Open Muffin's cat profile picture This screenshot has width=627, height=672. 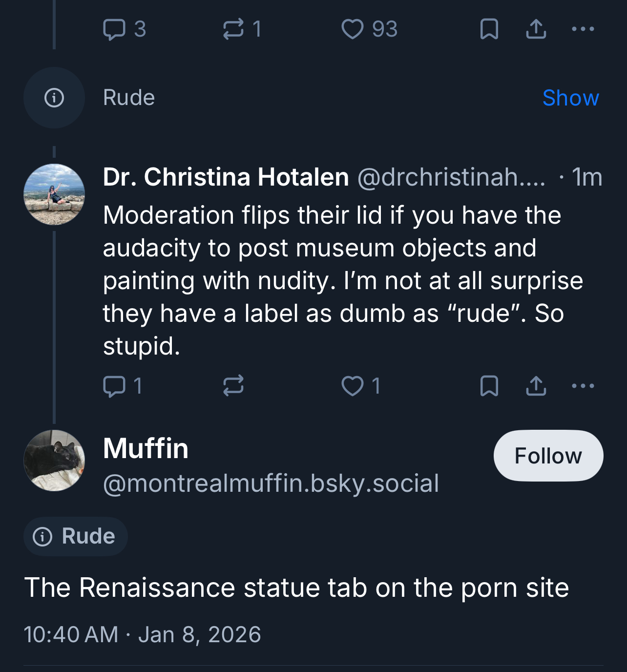pyautogui.click(x=54, y=461)
